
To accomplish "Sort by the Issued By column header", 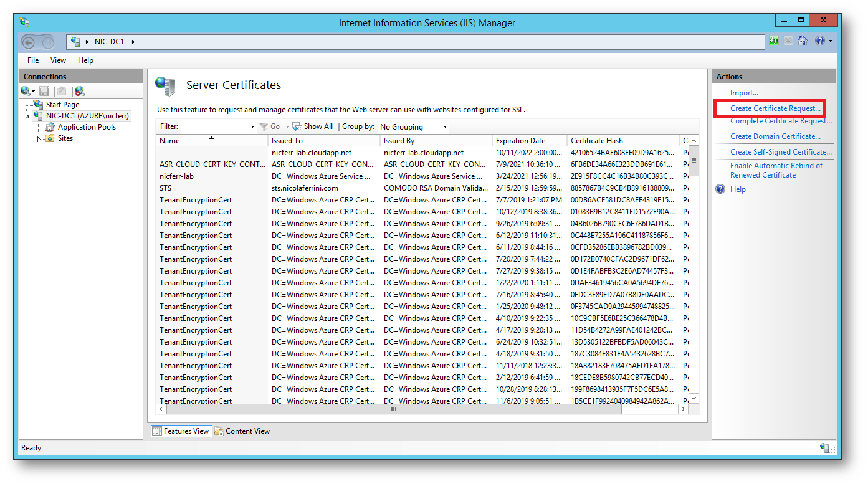I will 436,141.
